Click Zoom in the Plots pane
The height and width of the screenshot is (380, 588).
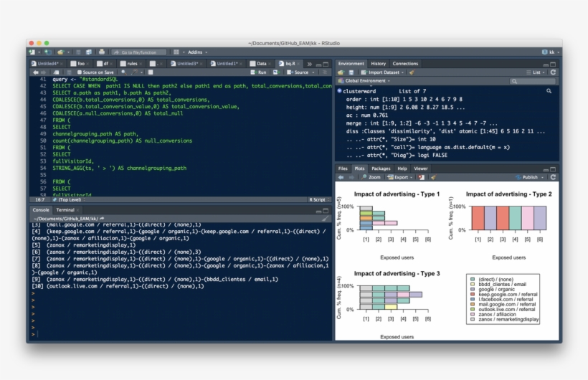pos(371,177)
